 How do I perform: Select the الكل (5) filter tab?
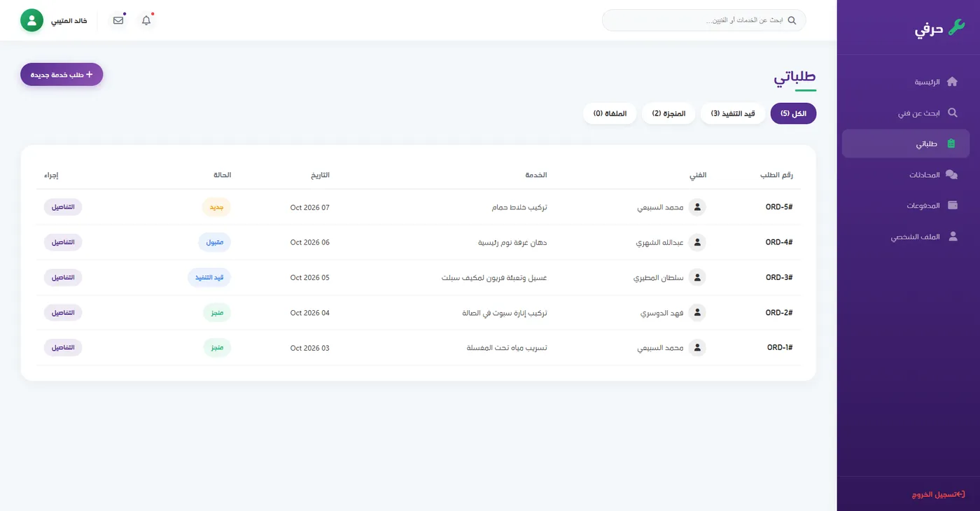pos(793,113)
